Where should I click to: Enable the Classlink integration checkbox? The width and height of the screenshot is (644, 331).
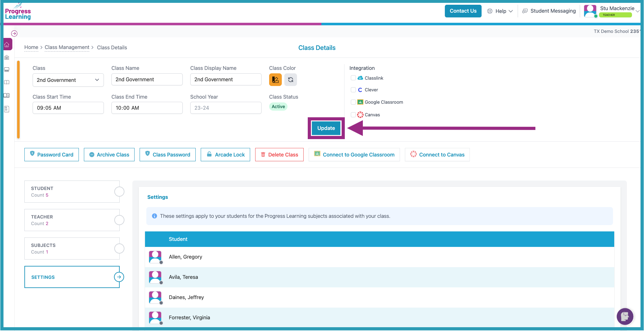coord(353,78)
